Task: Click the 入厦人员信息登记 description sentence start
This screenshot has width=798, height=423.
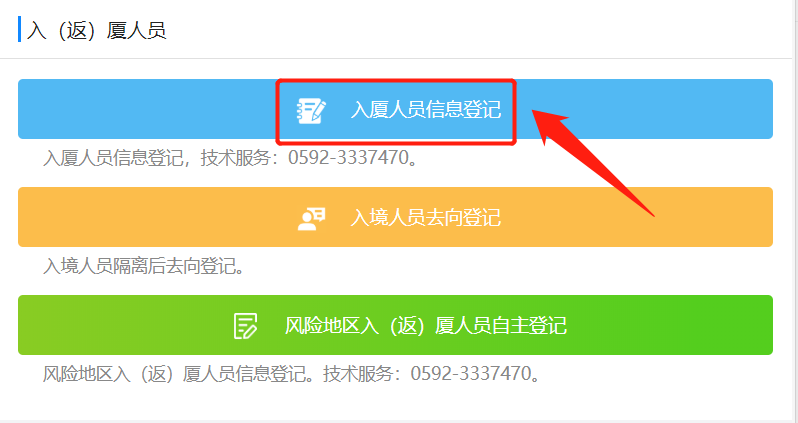Action: pyautogui.click(x=113, y=158)
